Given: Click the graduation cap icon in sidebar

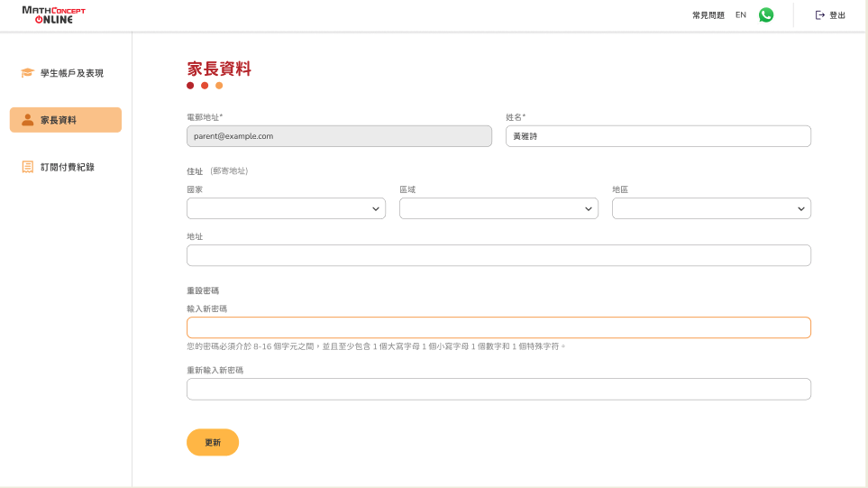Looking at the screenshot, I should (27, 73).
